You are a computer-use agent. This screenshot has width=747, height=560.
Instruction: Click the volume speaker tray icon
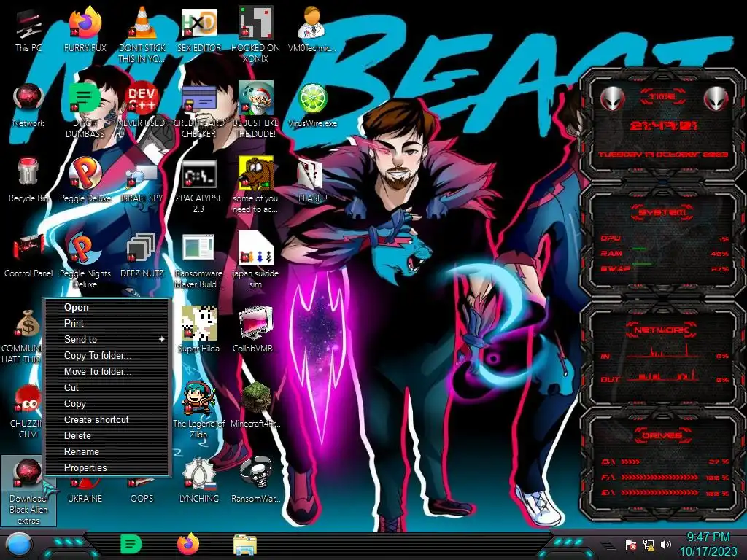click(x=665, y=545)
